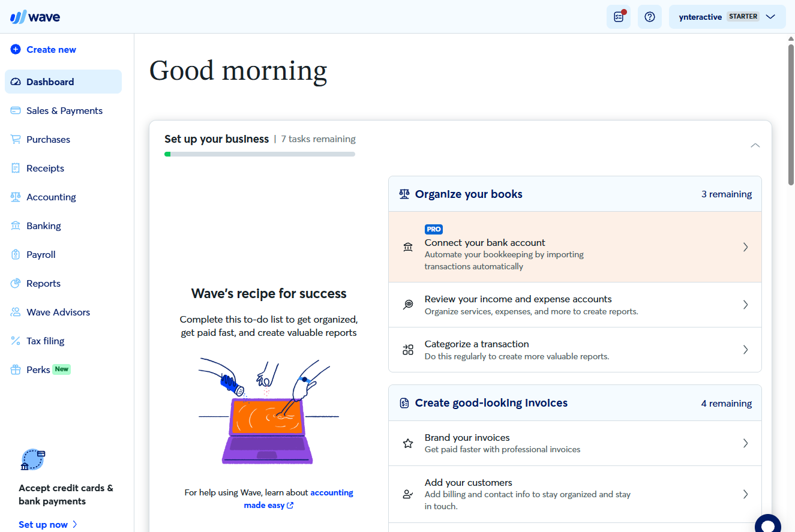Open the help question mark icon

tap(650, 17)
